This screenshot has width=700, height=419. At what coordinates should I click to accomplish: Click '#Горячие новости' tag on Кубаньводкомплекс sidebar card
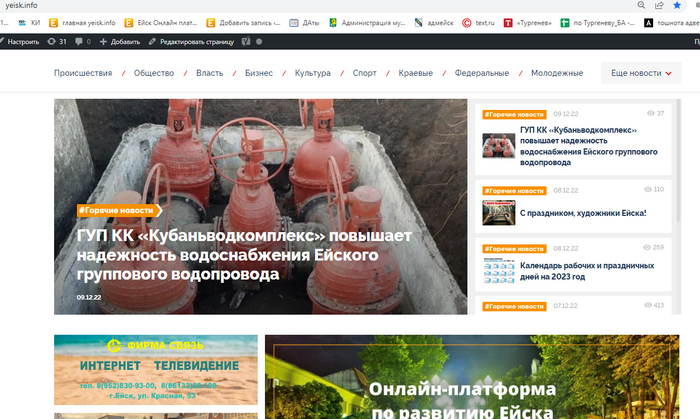[x=514, y=114]
